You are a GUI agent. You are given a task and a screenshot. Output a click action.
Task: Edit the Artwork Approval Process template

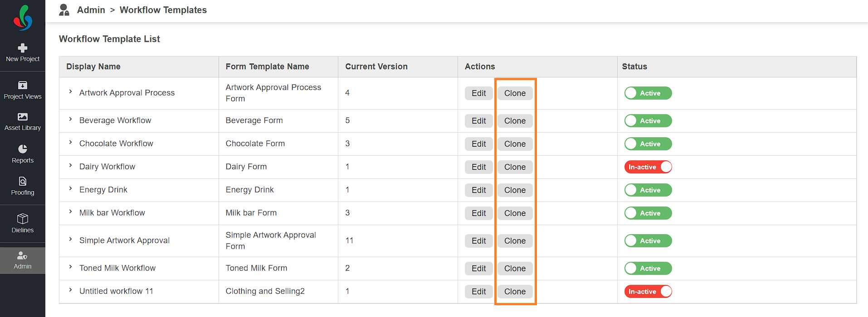pyautogui.click(x=478, y=93)
